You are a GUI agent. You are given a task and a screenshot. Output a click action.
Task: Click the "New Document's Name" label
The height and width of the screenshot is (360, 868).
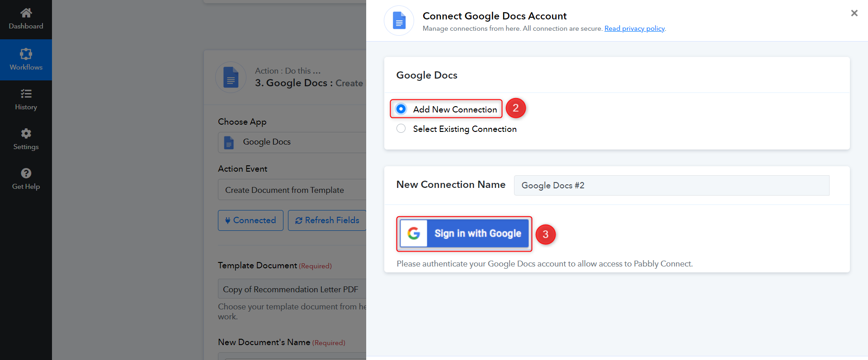tap(264, 342)
